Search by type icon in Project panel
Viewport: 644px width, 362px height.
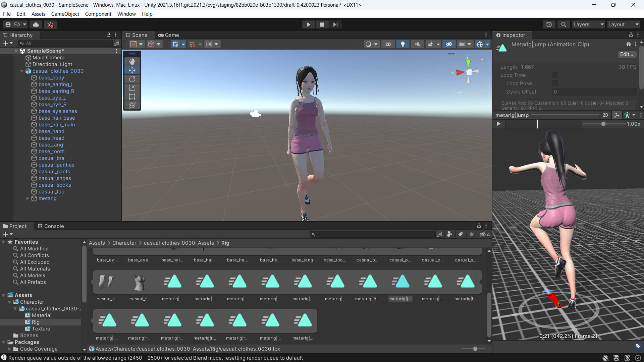[449, 234]
